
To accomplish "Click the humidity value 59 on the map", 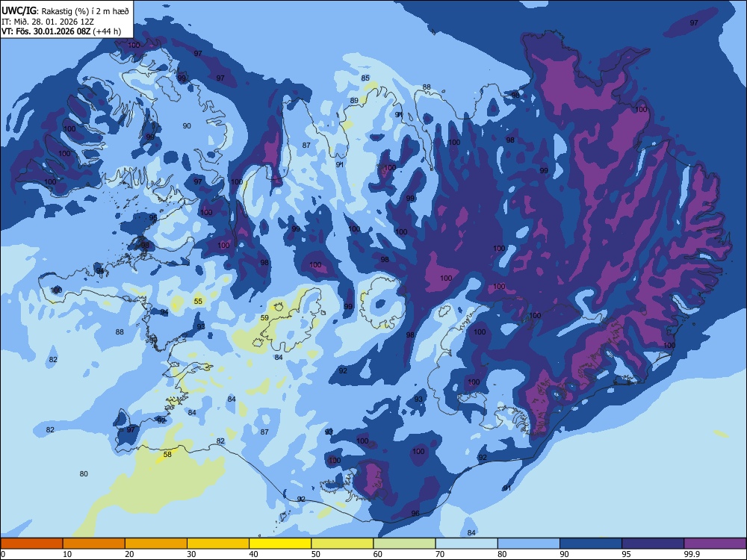I will tap(265, 317).
